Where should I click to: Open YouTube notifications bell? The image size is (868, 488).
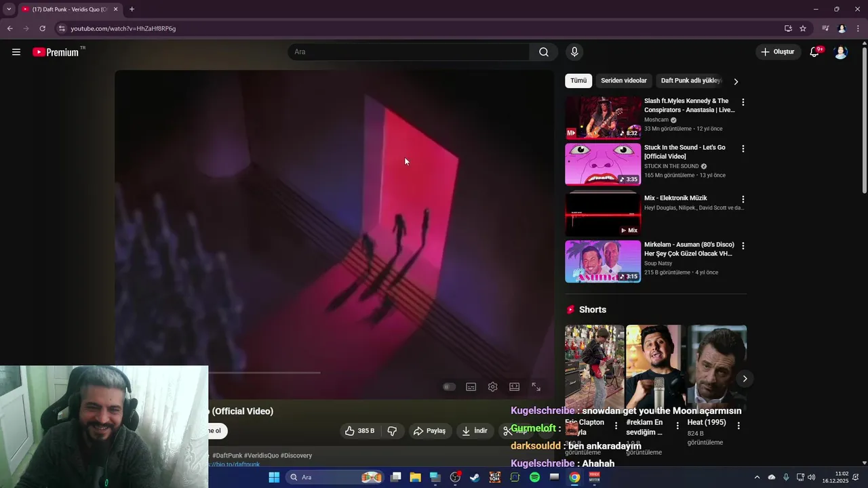(816, 52)
